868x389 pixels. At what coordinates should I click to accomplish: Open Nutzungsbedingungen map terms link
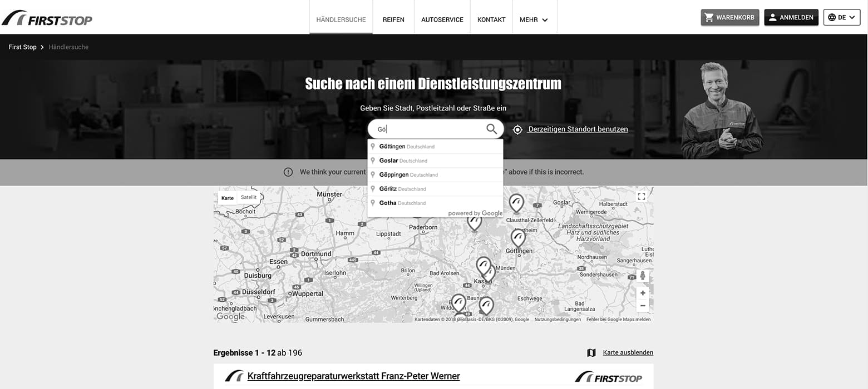pos(558,320)
